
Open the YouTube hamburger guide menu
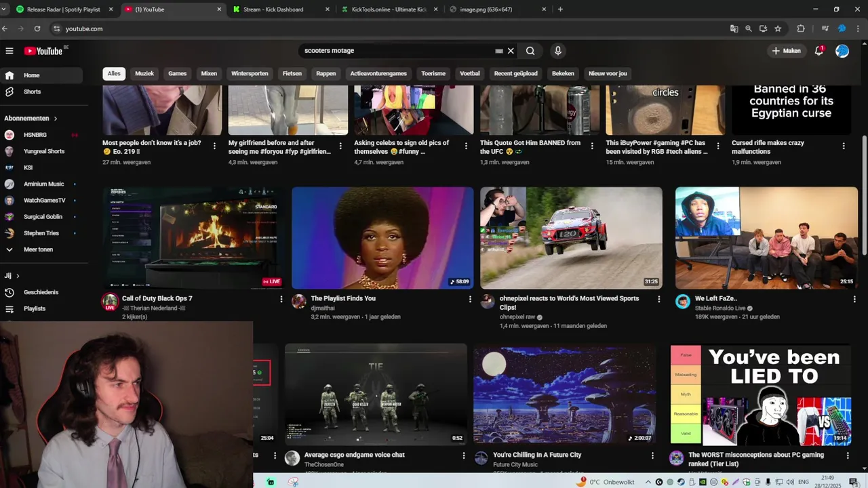pos(9,51)
